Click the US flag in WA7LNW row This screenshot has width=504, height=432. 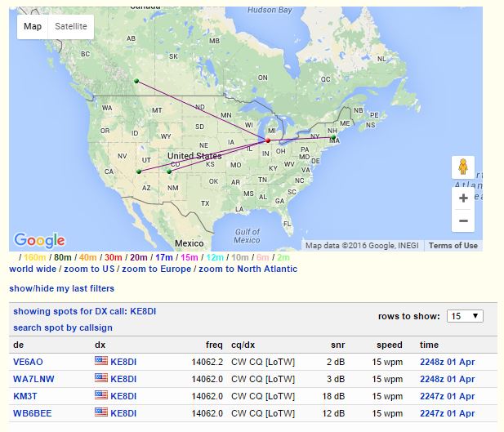[x=101, y=377]
